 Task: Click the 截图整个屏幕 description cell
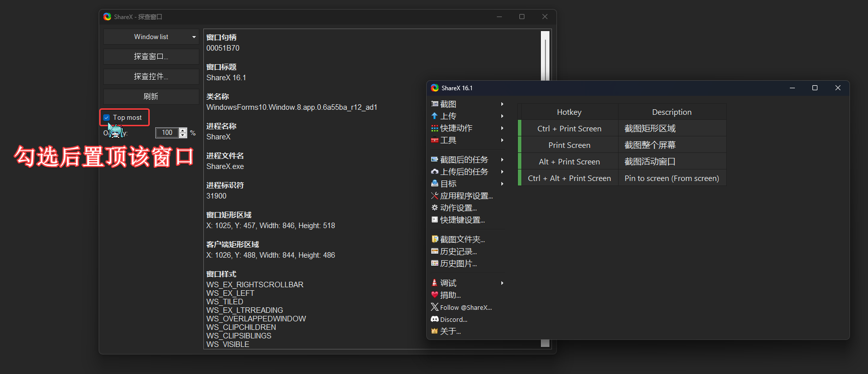coord(672,145)
